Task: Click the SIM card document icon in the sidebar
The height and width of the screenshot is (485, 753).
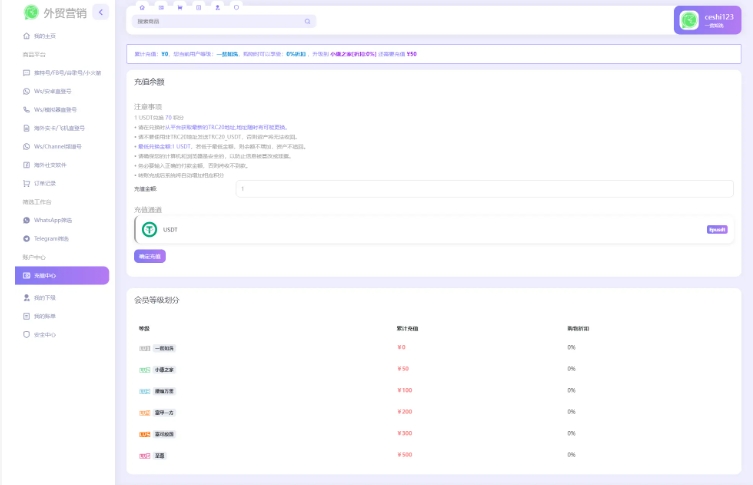Action: [26, 128]
